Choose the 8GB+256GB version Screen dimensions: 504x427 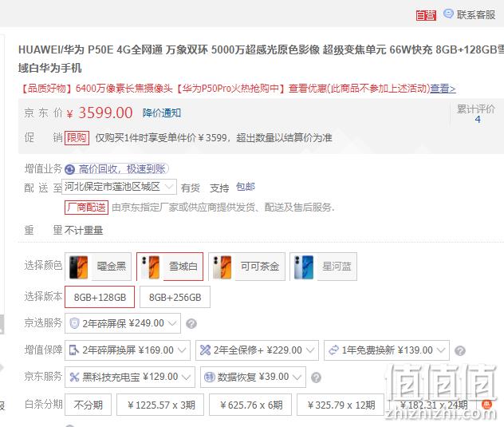(175, 297)
